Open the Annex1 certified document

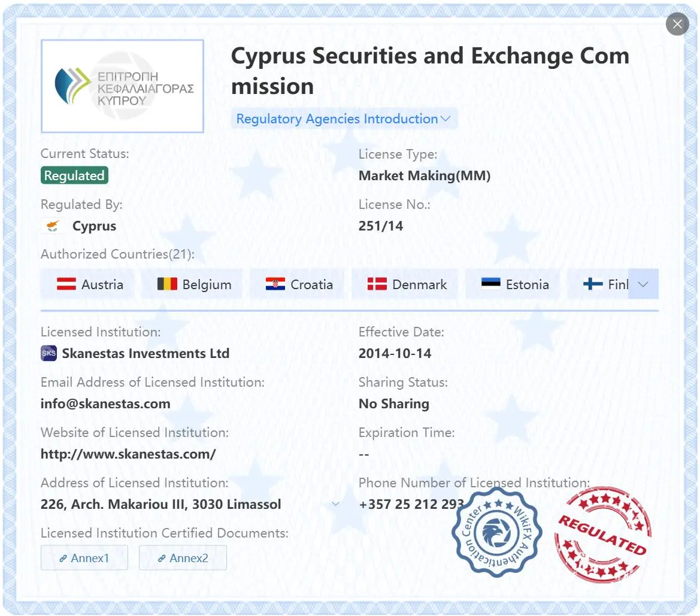(84, 557)
